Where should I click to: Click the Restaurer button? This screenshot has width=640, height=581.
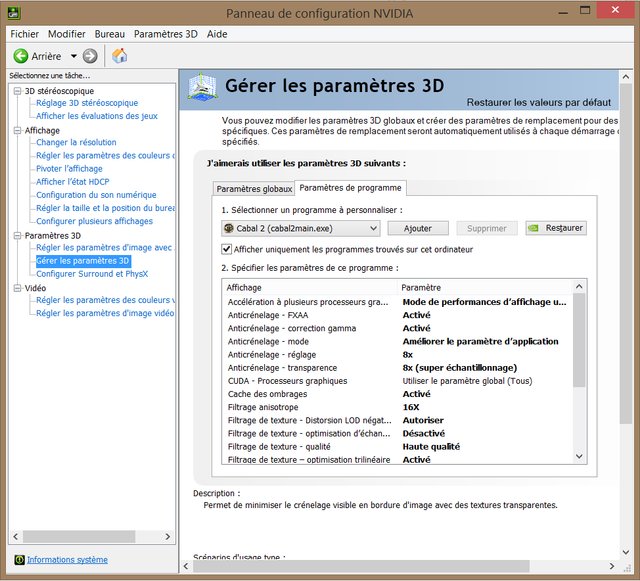pos(556,228)
